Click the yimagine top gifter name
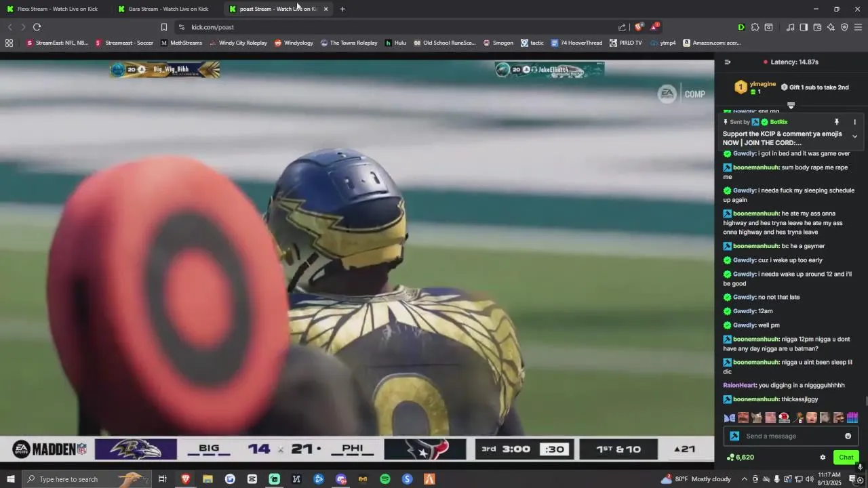 pos(762,84)
